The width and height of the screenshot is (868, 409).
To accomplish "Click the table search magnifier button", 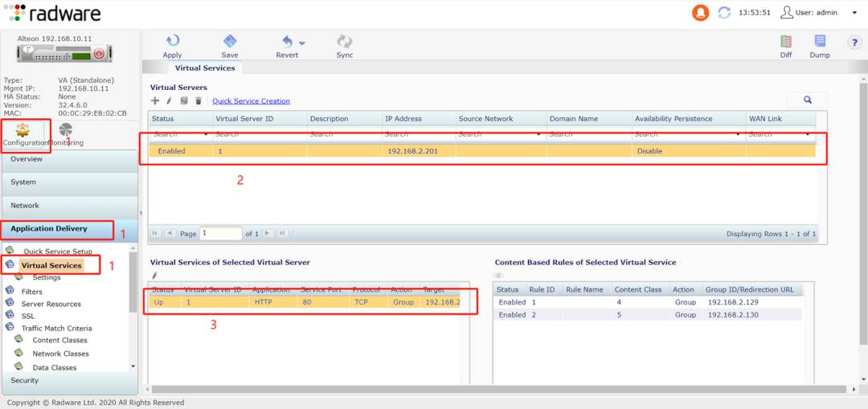I will click(807, 100).
